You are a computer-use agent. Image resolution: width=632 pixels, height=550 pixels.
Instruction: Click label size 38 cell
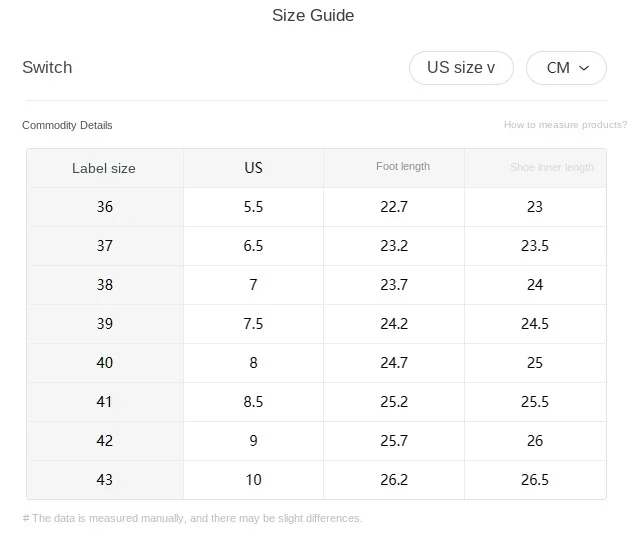(105, 285)
